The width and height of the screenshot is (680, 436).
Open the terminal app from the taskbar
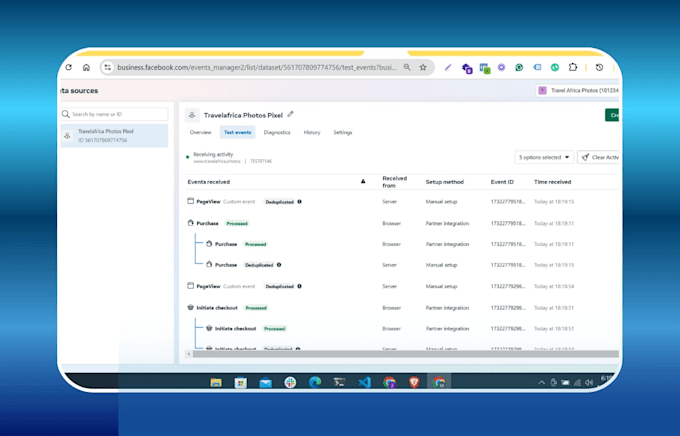pos(340,382)
